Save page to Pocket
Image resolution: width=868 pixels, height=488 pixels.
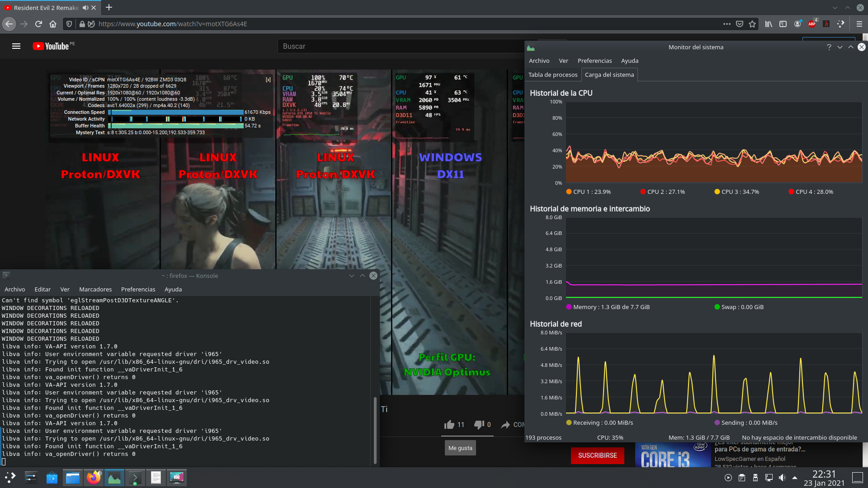(x=740, y=24)
